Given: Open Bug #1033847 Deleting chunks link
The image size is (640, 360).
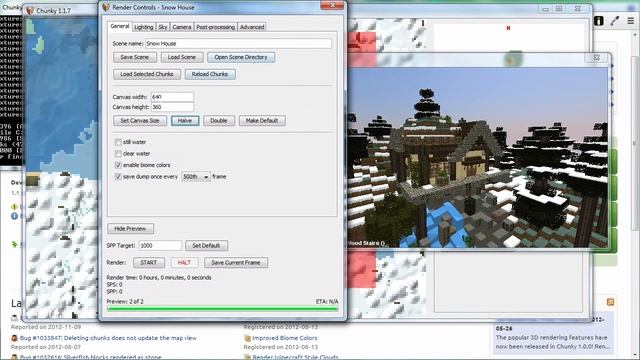Looking at the screenshot, I should click(x=108, y=338).
